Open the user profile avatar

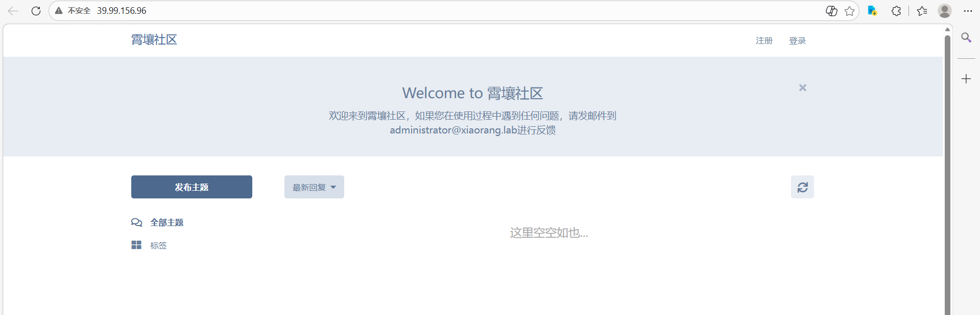pyautogui.click(x=944, y=11)
